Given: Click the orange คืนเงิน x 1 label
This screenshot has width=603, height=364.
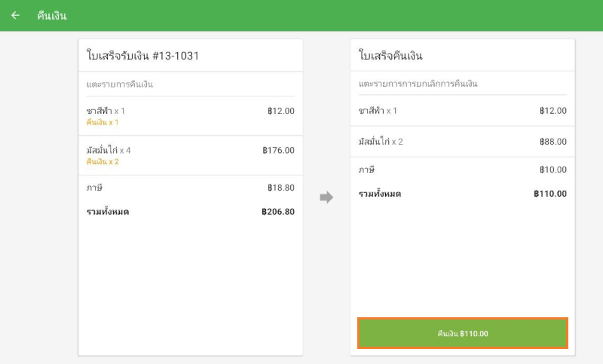Looking at the screenshot, I should (103, 122).
